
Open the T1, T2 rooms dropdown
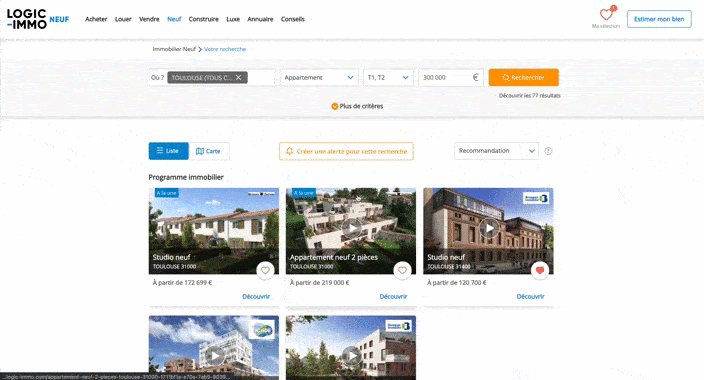tap(388, 77)
